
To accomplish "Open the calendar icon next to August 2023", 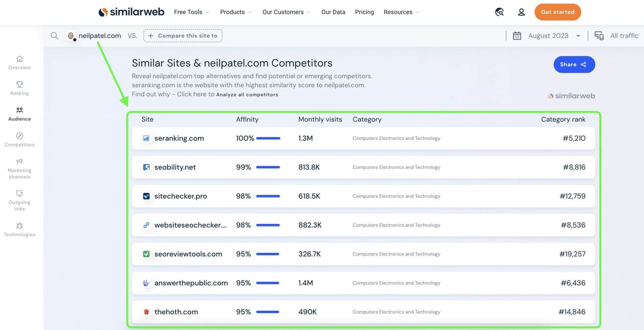I will tap(517, 35).
